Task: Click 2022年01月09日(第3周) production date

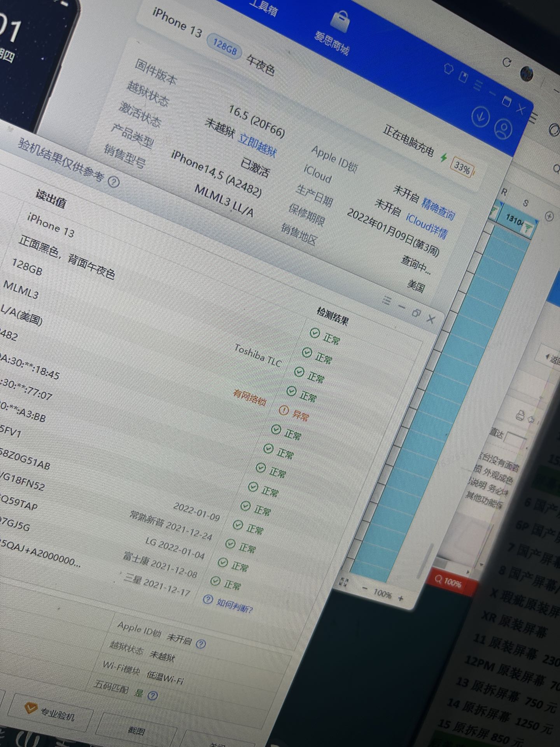Action: pyautogui.click(x=393, y=232)
